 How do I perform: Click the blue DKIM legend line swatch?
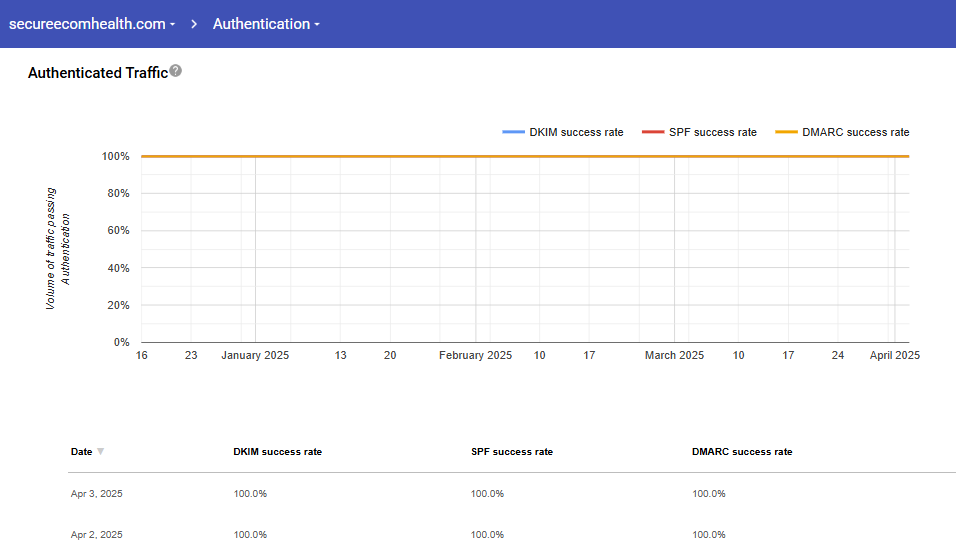pyautogui.click(x=513, y=132)
